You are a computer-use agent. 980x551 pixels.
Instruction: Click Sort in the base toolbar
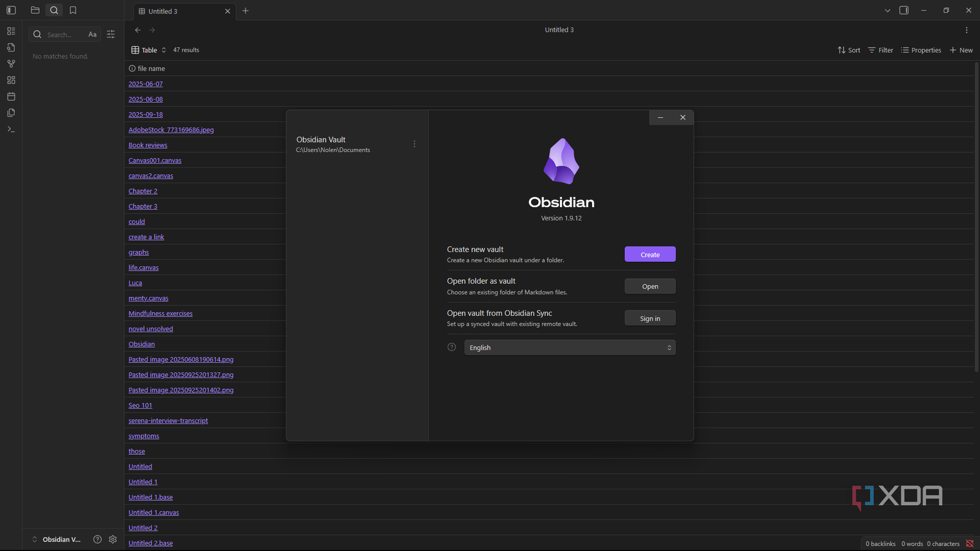tap(849, 50)
